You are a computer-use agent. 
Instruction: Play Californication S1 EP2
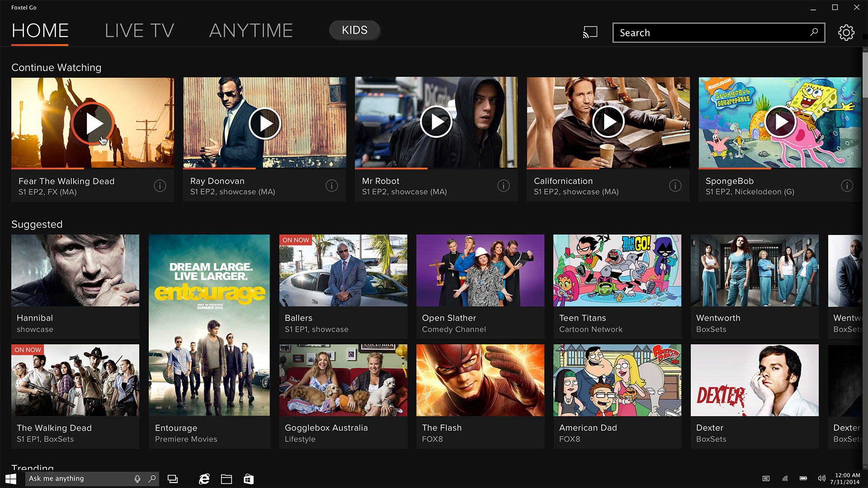608,122
